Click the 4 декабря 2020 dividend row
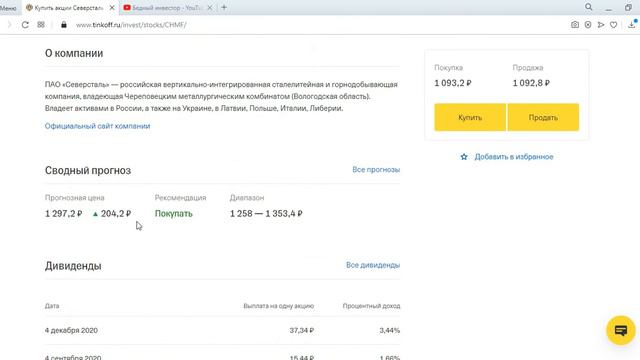 222,330
